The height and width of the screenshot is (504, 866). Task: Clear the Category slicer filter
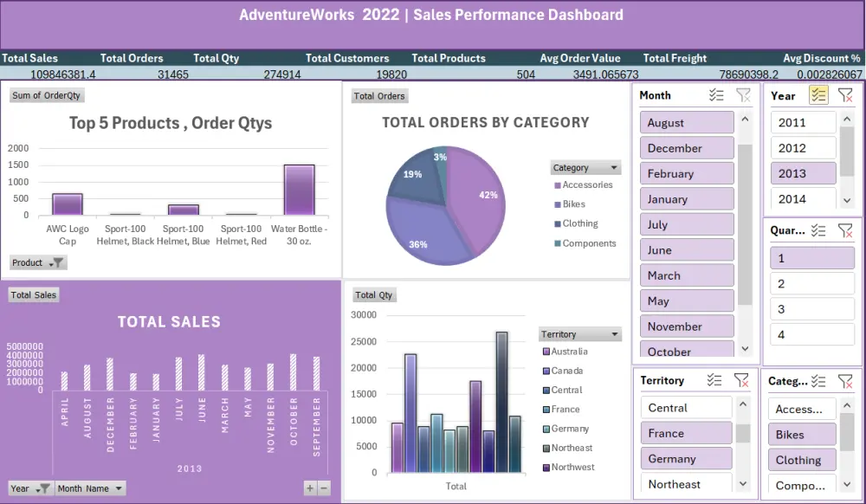(845, 381)
